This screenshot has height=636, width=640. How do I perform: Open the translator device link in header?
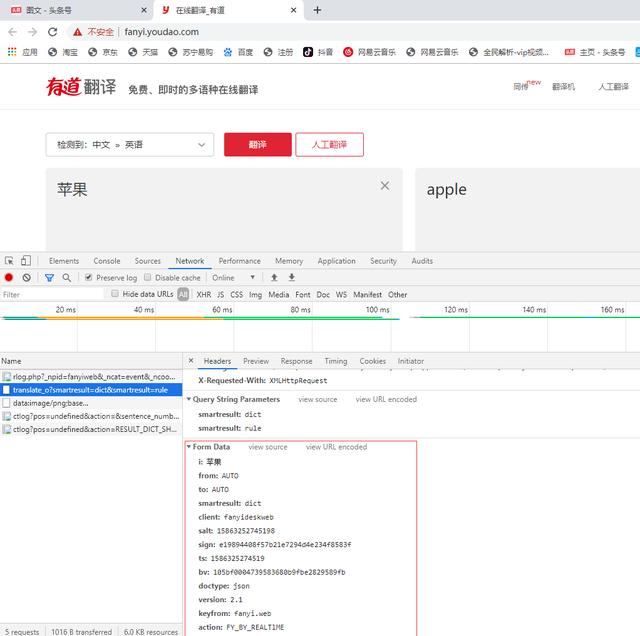(563, 87)
